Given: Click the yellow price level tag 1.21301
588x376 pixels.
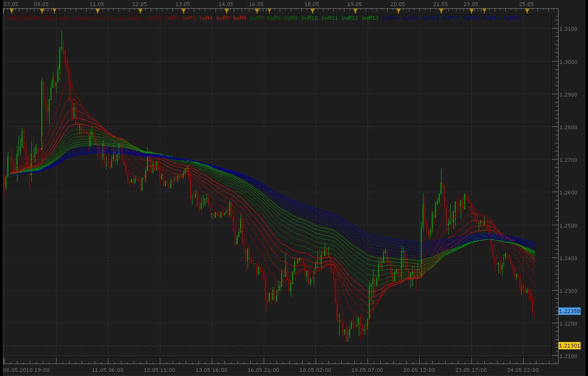Looking at the screenshot, I should 570,346.
